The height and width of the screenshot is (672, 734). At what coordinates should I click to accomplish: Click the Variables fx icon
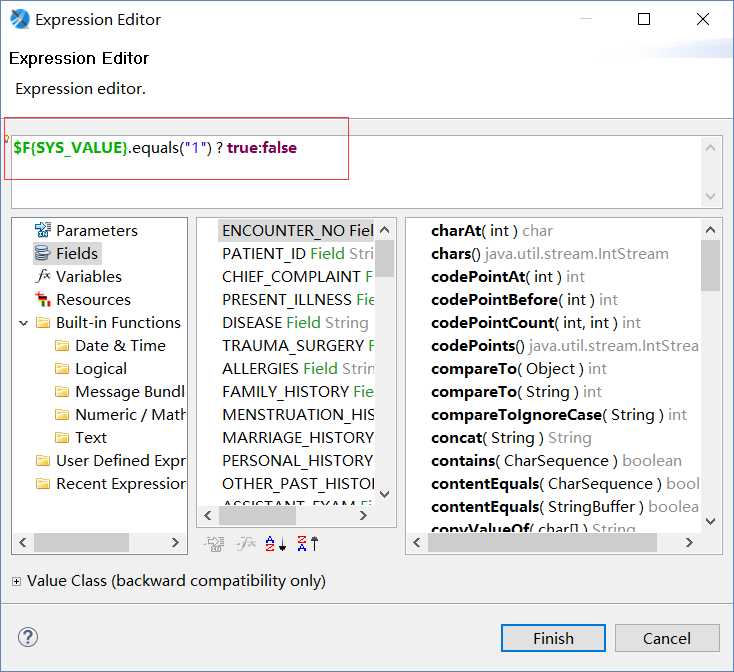(43, 276)
